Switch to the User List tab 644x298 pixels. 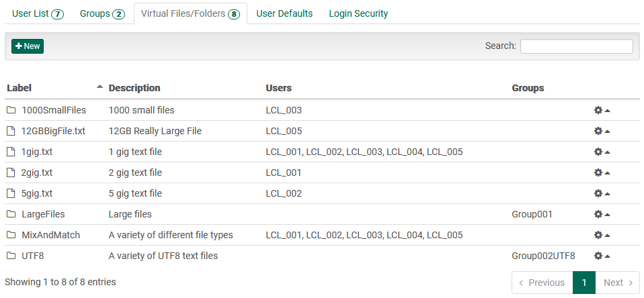pyautogui.click(x=38, y=13)
